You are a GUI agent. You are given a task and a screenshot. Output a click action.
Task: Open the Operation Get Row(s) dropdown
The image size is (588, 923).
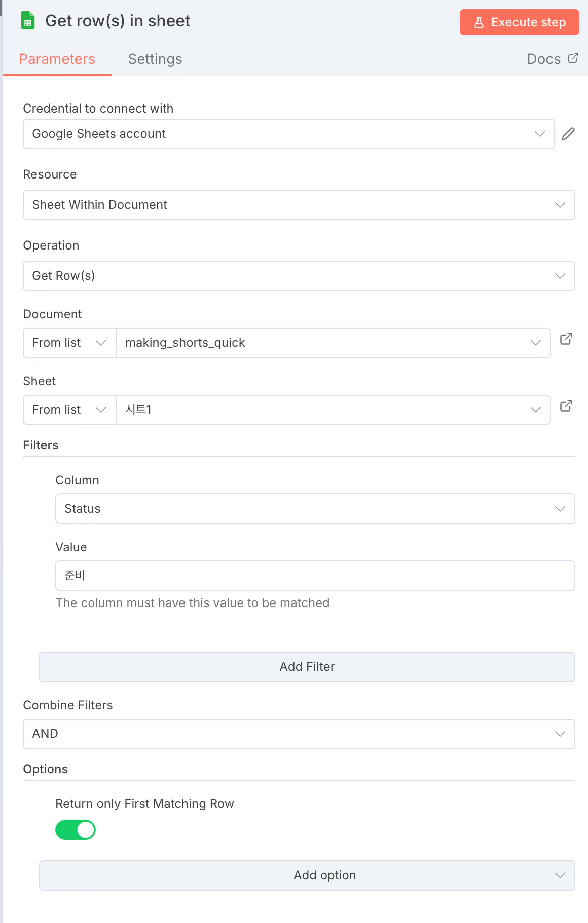299,276
